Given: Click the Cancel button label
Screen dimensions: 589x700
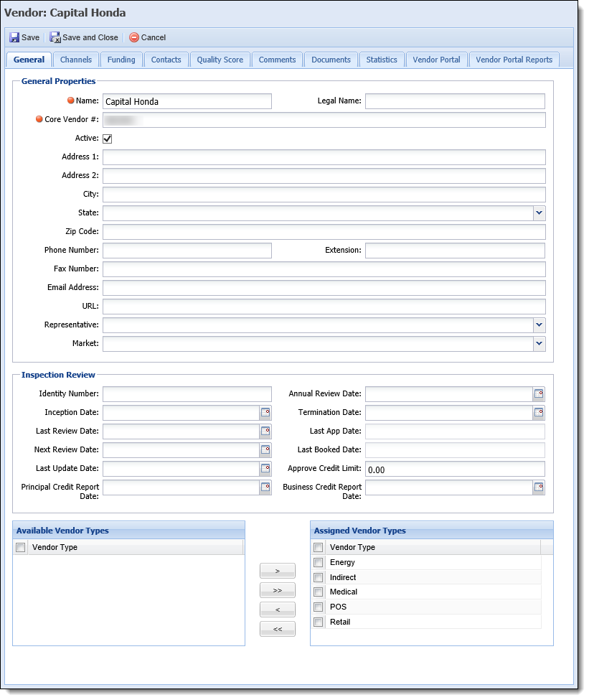Looking at the screenshot, I should (x=154, y=37).
